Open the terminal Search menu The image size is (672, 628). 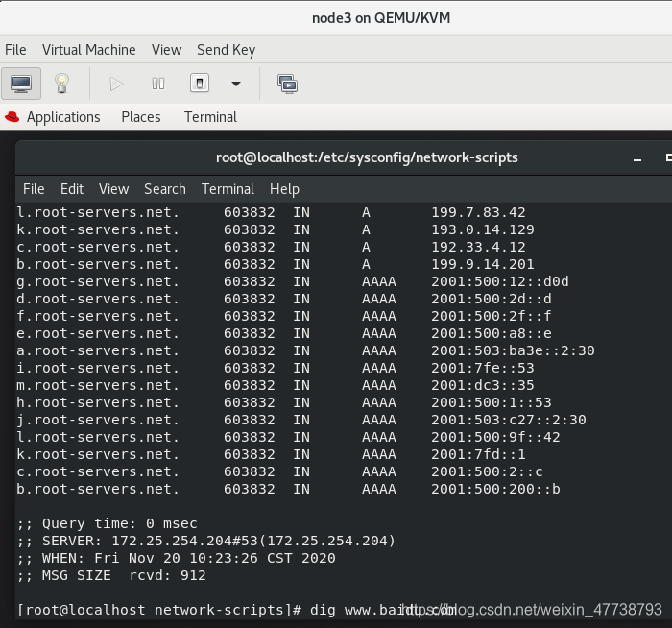(x=165, y=189)
